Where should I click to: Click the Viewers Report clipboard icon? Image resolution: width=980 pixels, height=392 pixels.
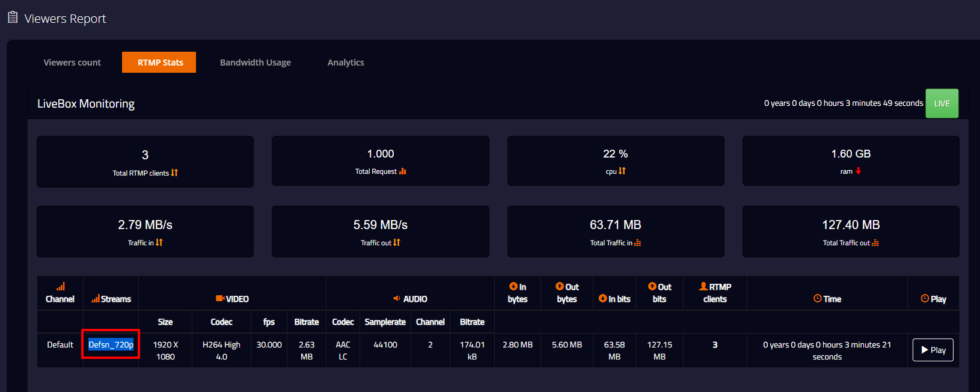13,17
